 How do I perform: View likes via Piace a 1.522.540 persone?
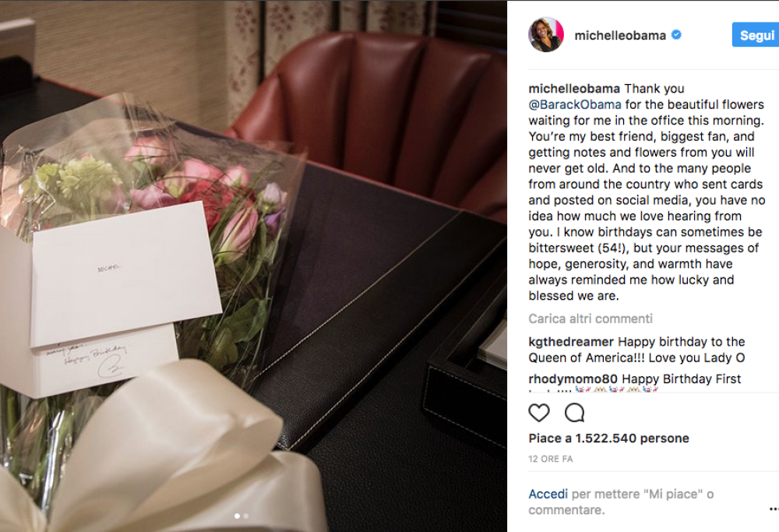[x=609, y=438]
